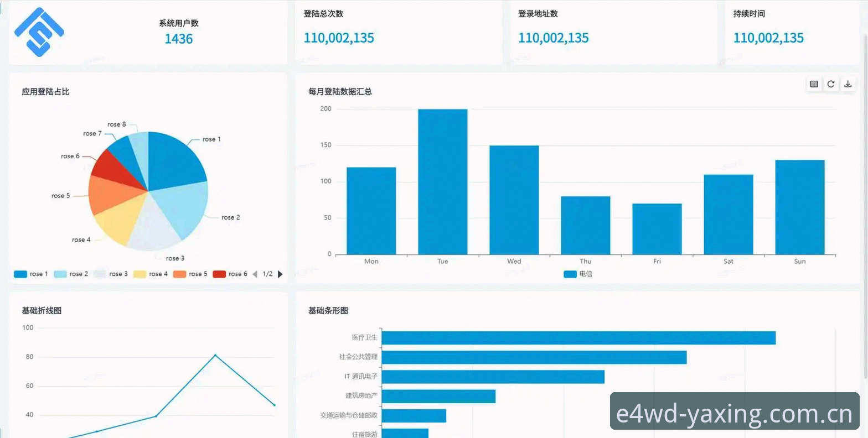Click the 建筑房地产 horizontal bar
Image resolution: width=868 pixels, height=438 pixels.
438,396
